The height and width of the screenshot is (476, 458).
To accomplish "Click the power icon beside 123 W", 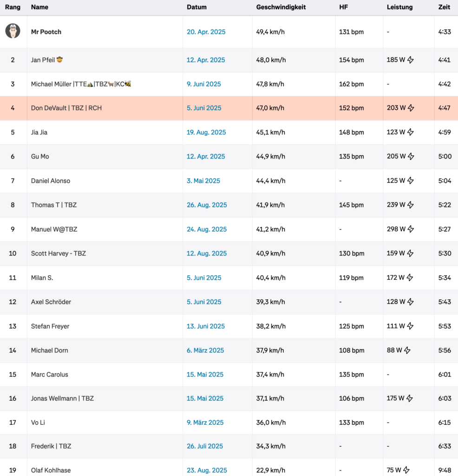I will (411, 132).
